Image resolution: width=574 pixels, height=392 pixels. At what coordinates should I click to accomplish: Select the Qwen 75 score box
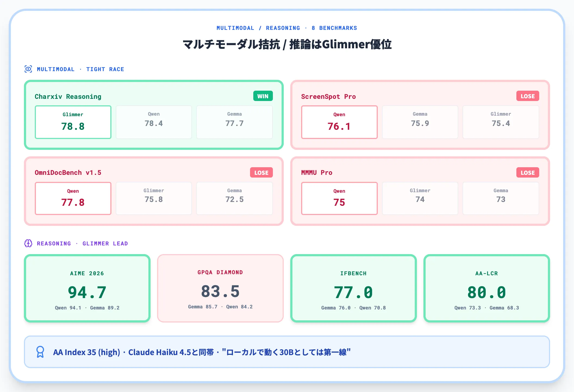point(339,198)
